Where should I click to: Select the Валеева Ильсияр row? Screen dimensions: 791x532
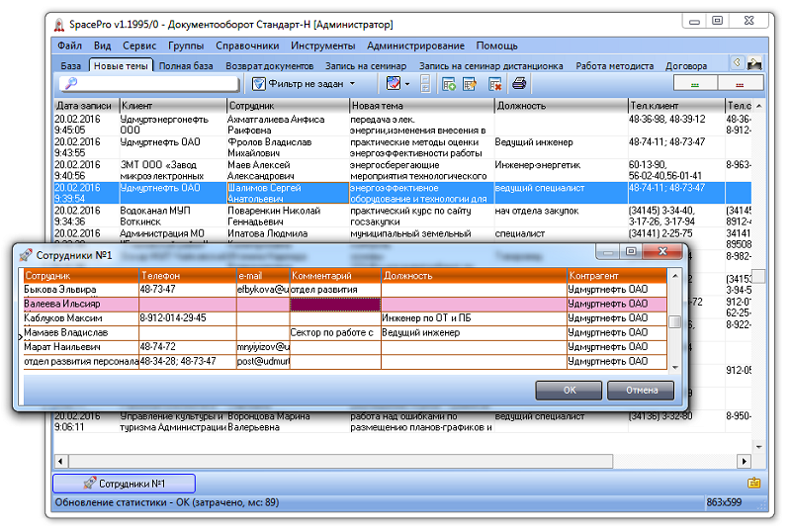tap(345, 304)
